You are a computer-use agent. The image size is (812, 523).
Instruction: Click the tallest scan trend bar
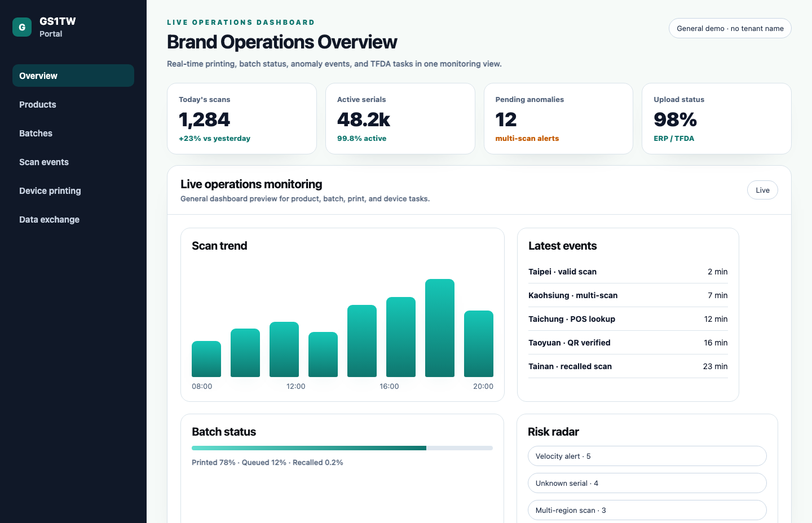coord(440,328)
